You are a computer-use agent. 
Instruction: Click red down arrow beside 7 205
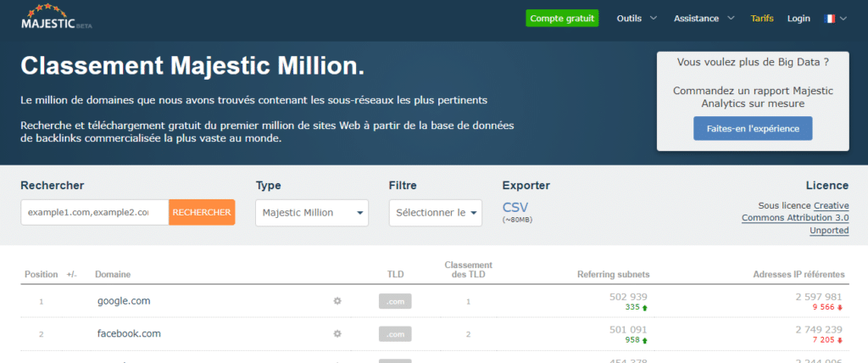coord(840,340)
